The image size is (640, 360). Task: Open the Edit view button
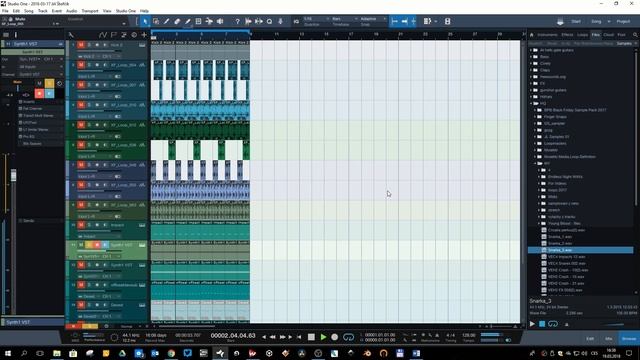pyautogui.click(x=590, y=339)
